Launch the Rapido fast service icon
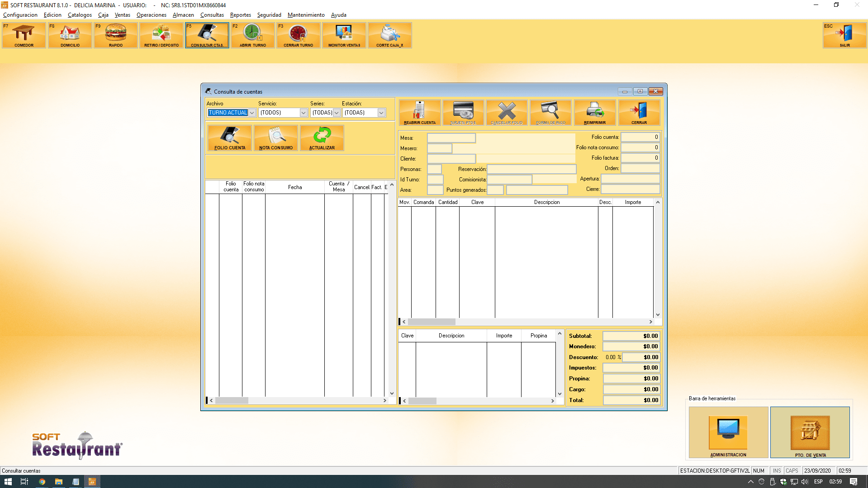Viewport: 868px width, 488px height. [116, 35]
